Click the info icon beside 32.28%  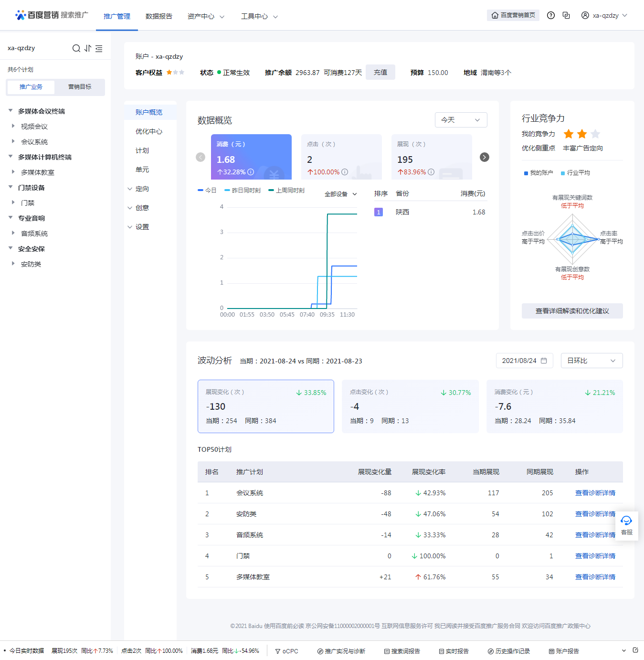click(x=251, y=172)
